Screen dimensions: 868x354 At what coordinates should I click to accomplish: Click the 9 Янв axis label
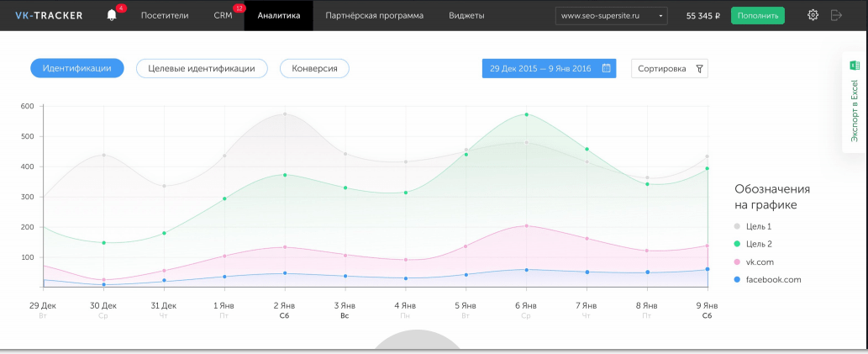pyautogui.click(x=707, y=305)
